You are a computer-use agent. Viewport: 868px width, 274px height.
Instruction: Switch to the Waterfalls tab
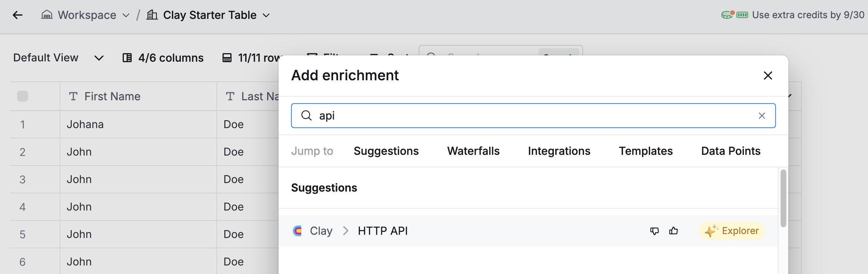click(473, 151)
